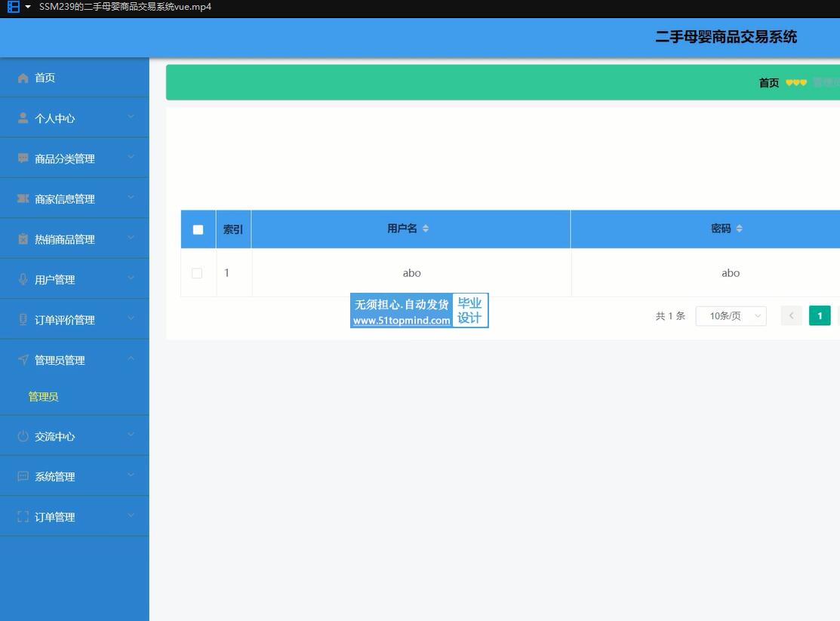
Task: Click the 共 1 条 total count text
Action: click(670, 316)
